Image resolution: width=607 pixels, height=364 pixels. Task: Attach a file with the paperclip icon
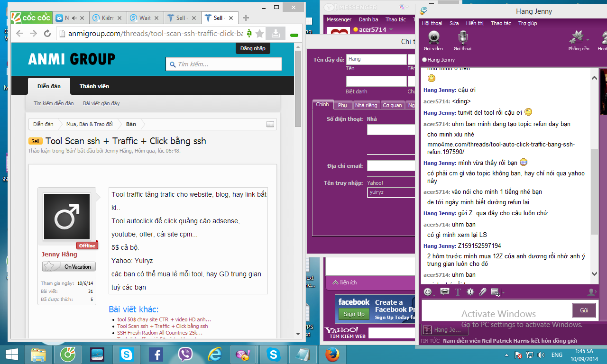pyautogui.click(x=483, y=292)
